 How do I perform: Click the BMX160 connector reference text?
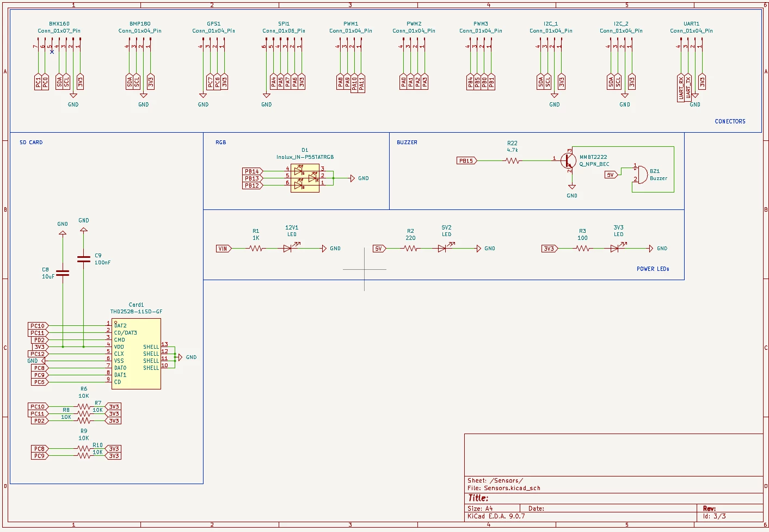coord(59,24)
